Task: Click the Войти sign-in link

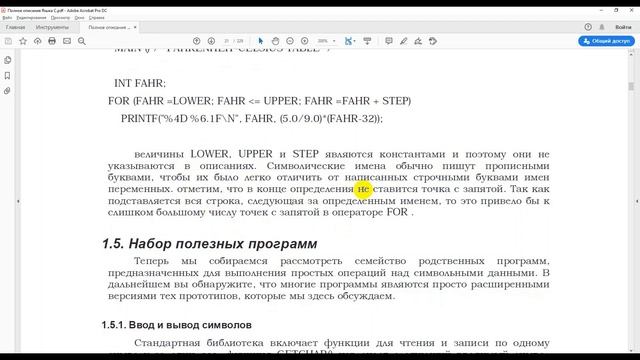Action: pyautogui.click(x=623, y=27)
